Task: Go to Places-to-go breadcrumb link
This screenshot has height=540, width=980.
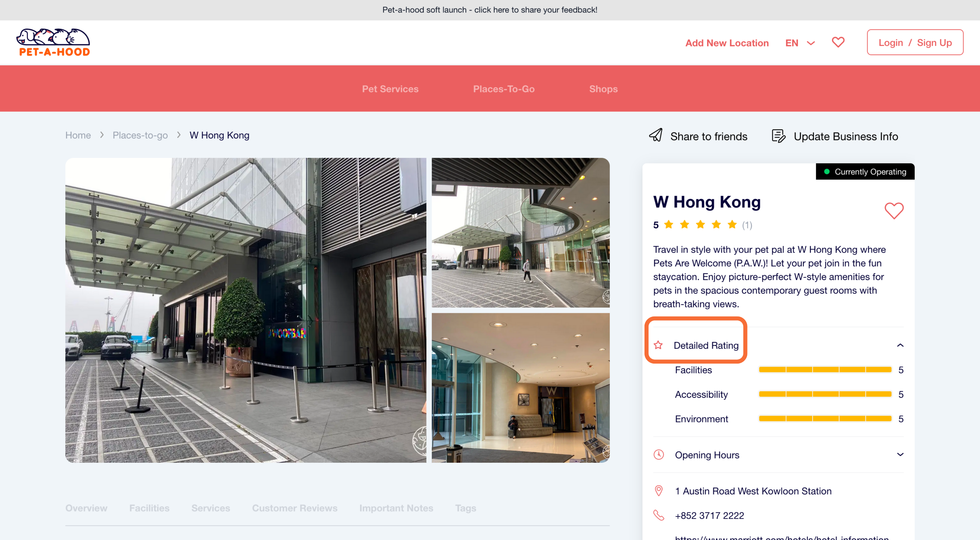Action: pyautogui.click(x=140, y=135)
